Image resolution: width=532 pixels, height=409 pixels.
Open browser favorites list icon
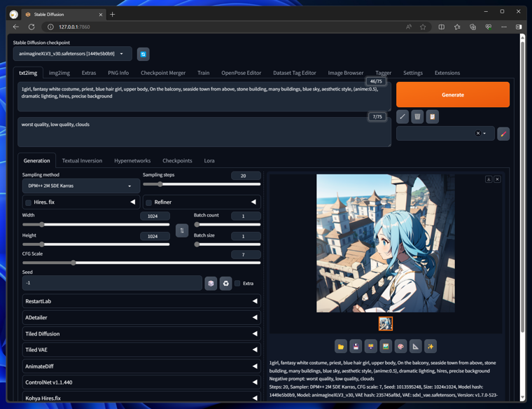tap(457, 27)
